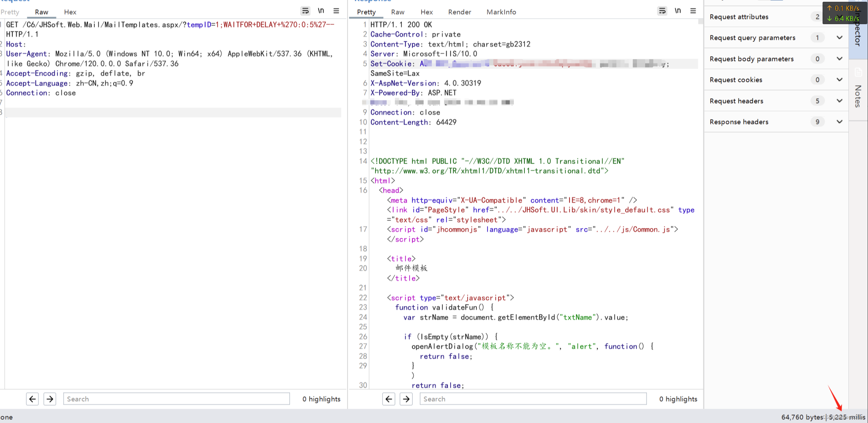Image resolution: width=868 pixels, height=423 pixels.
Task: Click Cache-Control: private header
Action: 416,34
